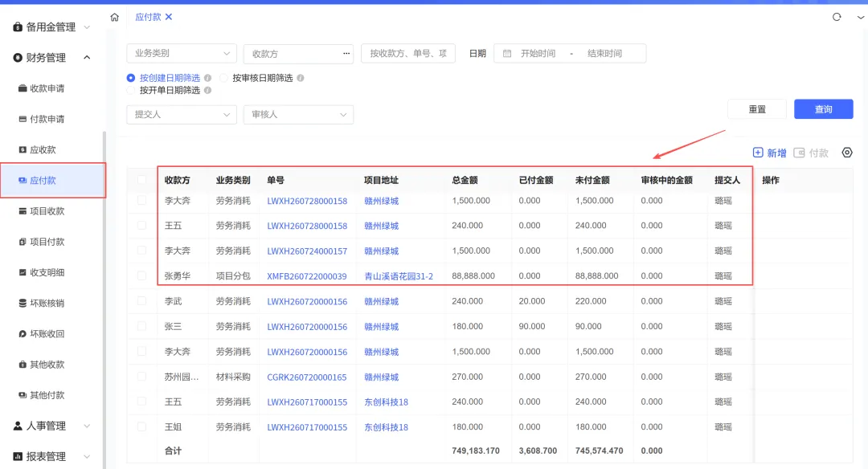Switch to the 应付款 page tab
Screen dimensions: 868x469
tap(149, 17)
